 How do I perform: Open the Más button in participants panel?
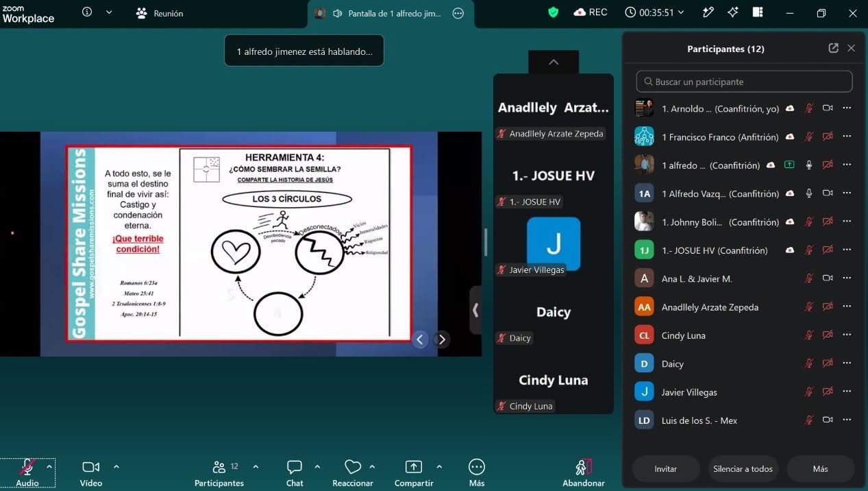(821, 469)
